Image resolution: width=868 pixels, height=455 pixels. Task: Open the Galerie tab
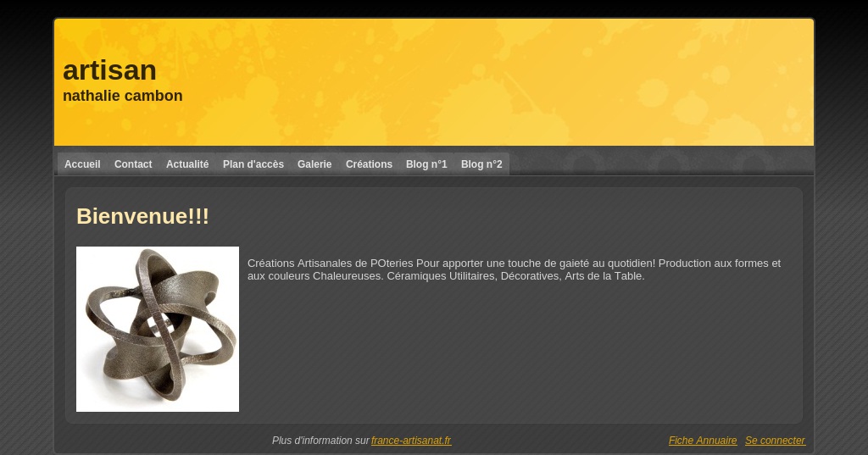pyautogui.click(x=314, y=164)
